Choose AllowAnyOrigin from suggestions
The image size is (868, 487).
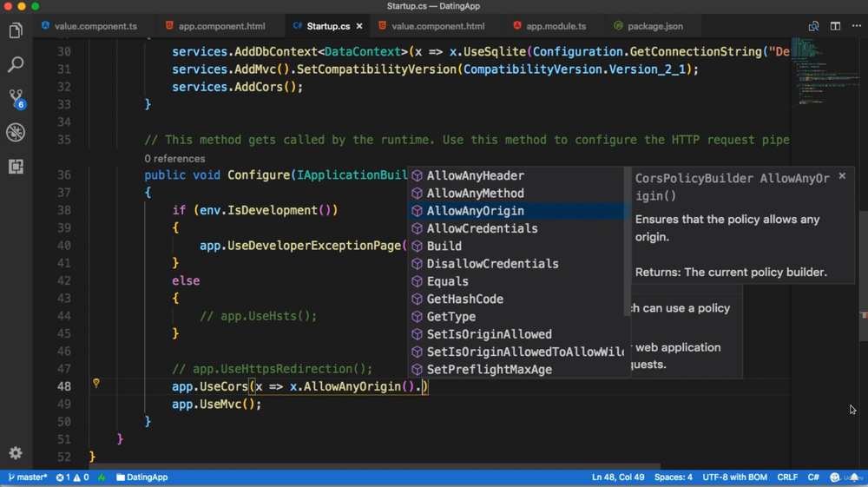tap(517, 211)
